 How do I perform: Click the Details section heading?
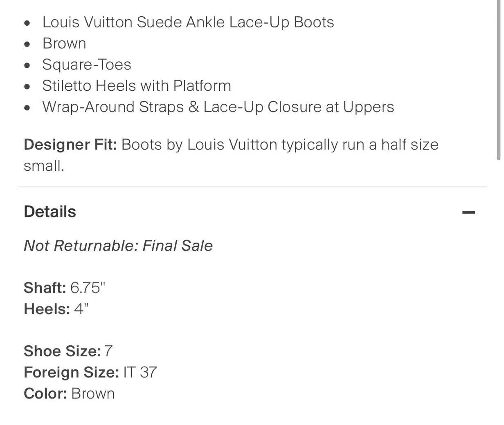click(x=50, y=212)
